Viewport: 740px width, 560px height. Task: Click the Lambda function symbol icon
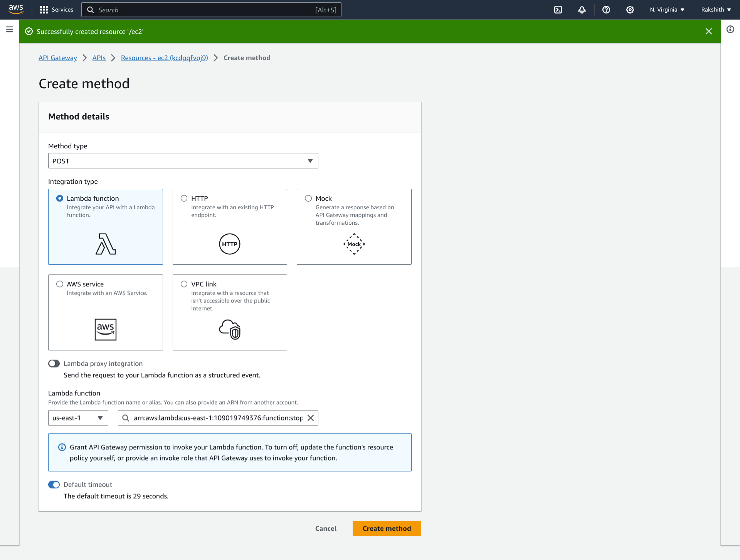[x=106, y=244]
